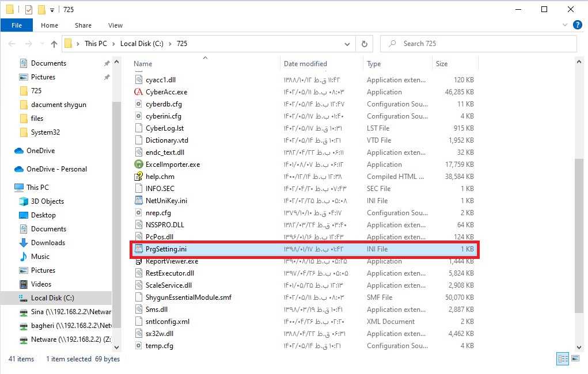This screenshot has height=374, width=588.
Task: Select Downloads in the navigation pane
Action: click(x=48, y=243)
